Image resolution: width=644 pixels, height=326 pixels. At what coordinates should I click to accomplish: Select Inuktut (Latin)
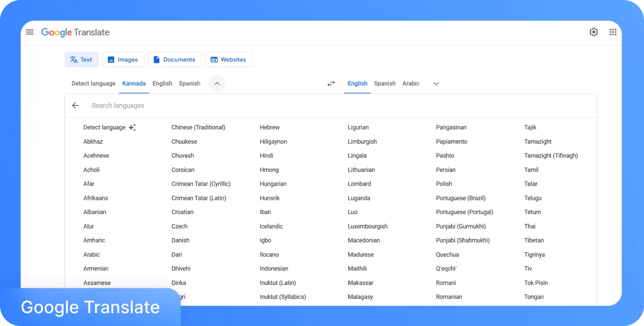click(x=278, y=283)
